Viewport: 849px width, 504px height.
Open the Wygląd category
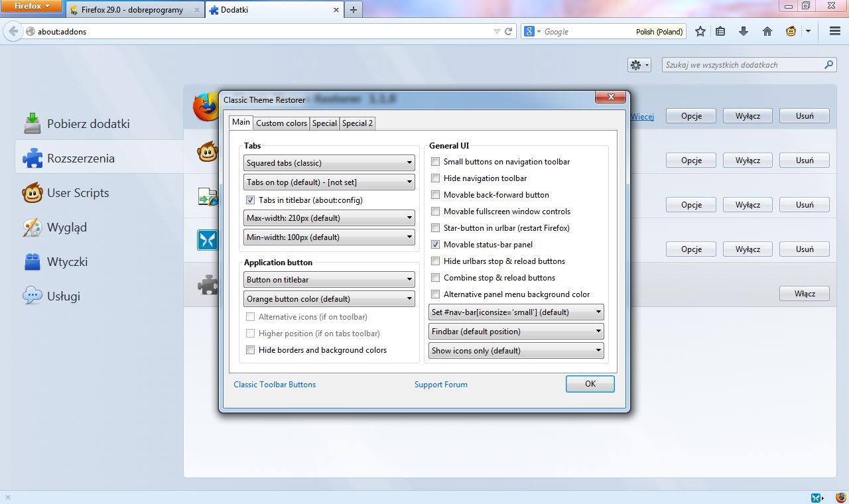tap(55, 227)
